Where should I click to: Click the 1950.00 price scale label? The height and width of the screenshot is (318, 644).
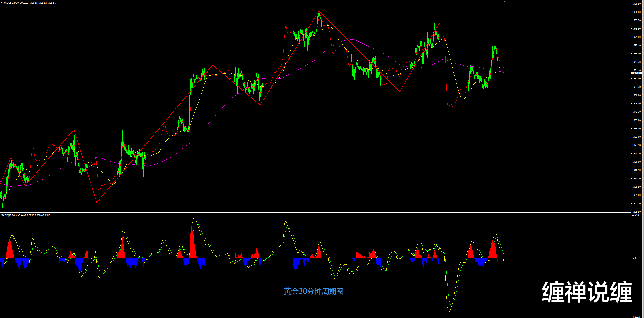636,95
